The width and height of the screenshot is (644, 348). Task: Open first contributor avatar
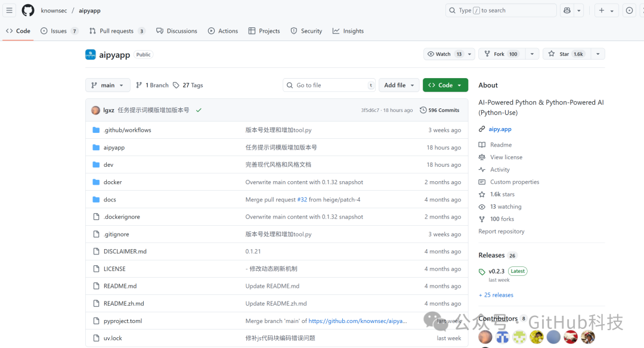point(485,337)
